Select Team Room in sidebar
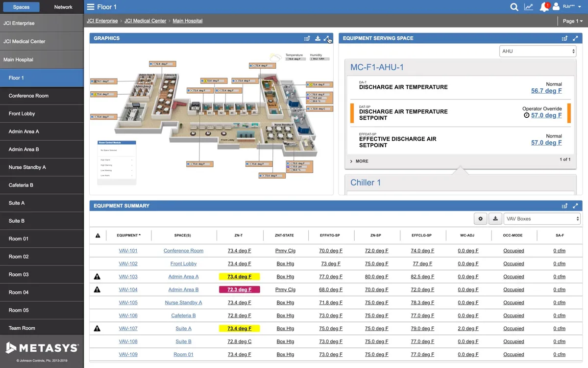The image size is (588, 368). pos(42,328)
